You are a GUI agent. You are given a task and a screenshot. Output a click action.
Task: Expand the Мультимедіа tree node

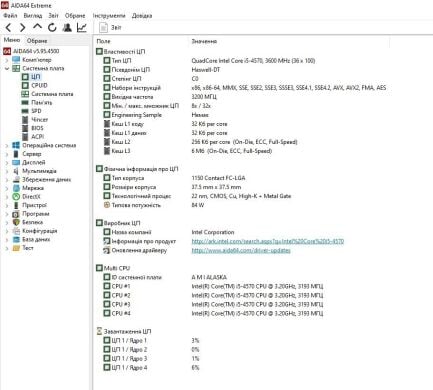pyautogui.click(x=7, y=171)
